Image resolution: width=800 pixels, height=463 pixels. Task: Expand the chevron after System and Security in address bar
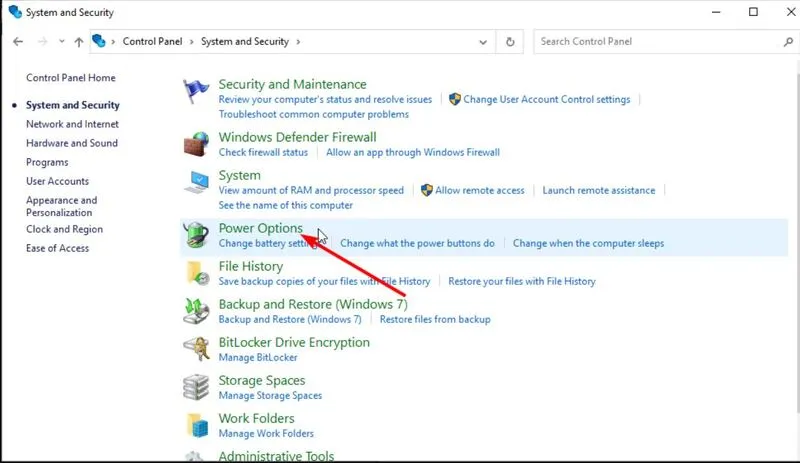pyautogui.click(x=298, y=42)
